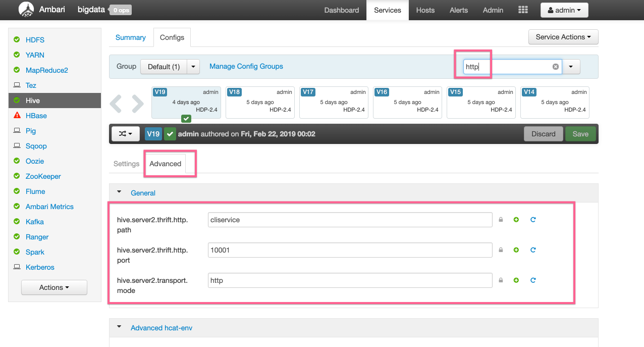Select the V18 config version box
The image size is (644, 347).
258,102
